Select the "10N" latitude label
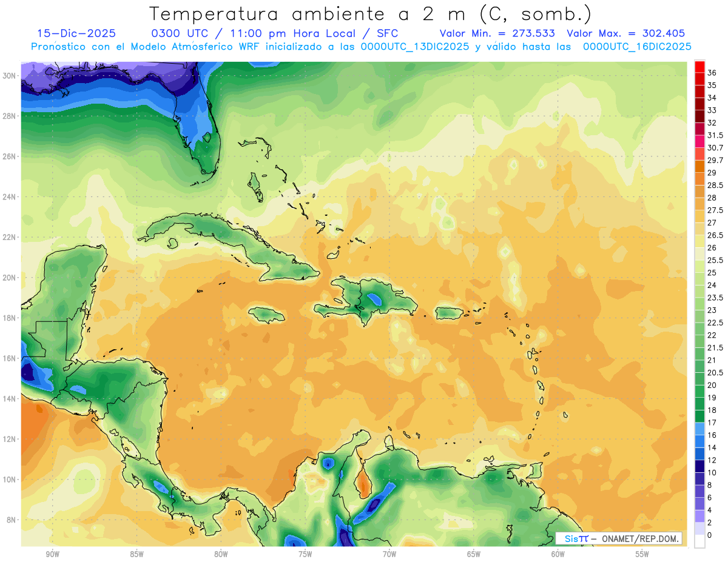Viewport: 728px width, 562px height. point(9,480)
